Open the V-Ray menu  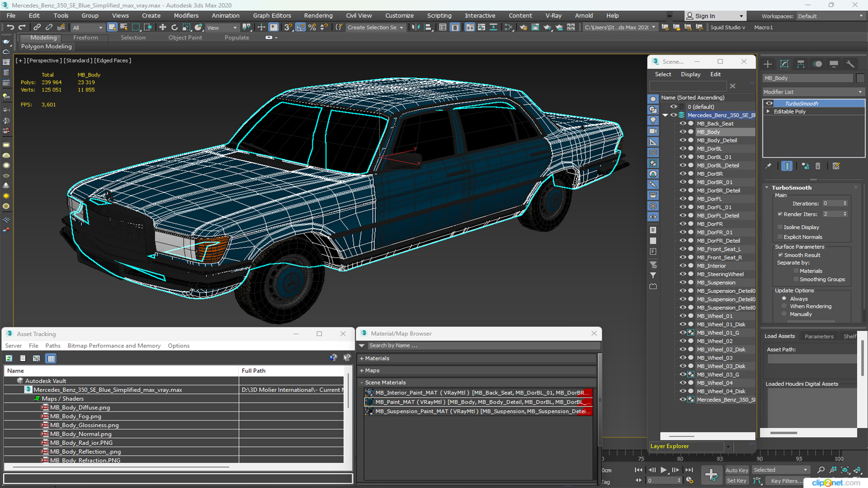553,15
